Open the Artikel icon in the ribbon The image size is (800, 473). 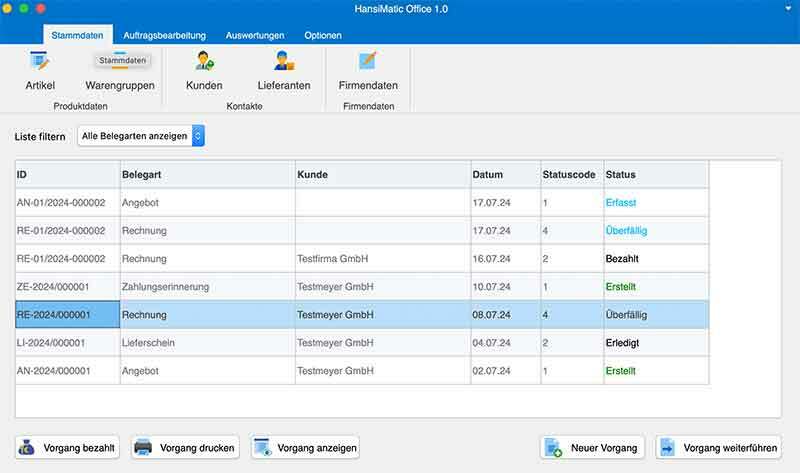point(40,68)
